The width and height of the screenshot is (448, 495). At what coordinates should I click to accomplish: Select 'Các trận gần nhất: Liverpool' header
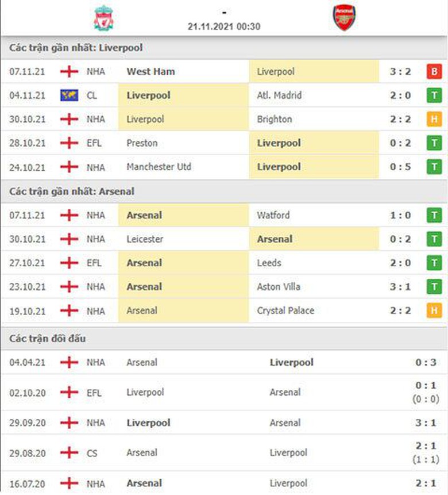[x=76, y=48]
